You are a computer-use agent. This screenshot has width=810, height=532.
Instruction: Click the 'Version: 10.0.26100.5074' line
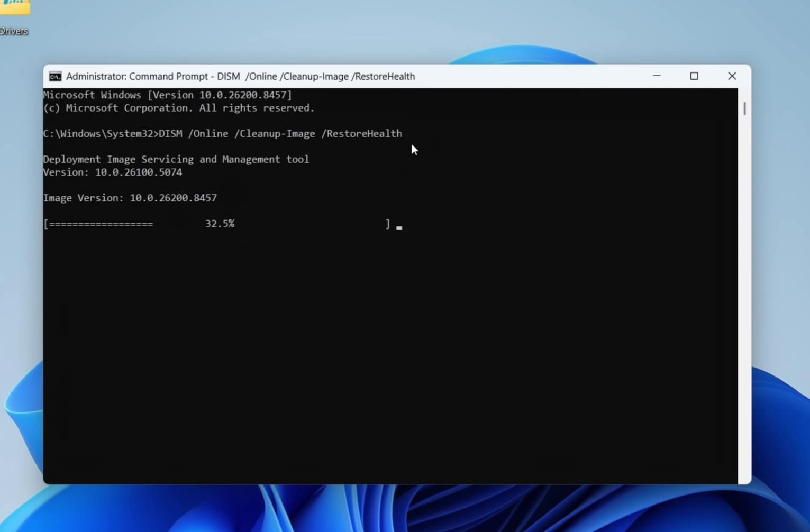coord(113,172)
